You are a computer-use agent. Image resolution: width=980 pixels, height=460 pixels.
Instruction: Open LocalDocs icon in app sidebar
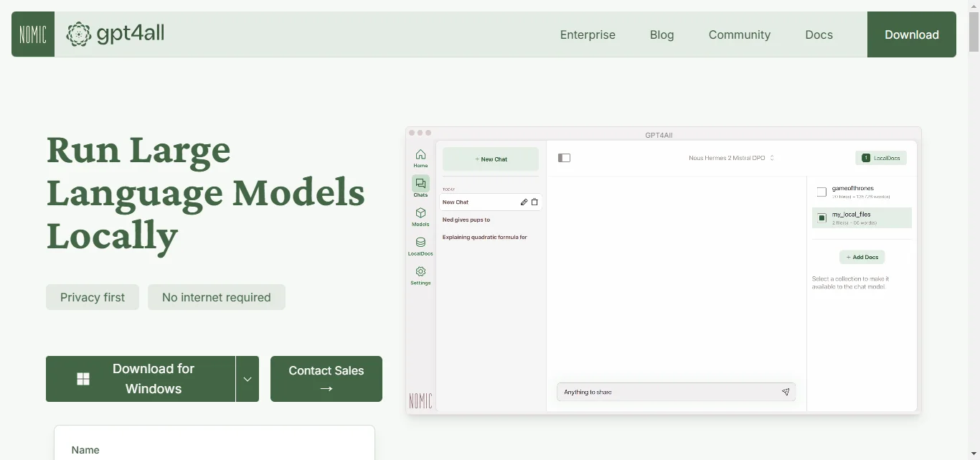click(x=420, y=246)
